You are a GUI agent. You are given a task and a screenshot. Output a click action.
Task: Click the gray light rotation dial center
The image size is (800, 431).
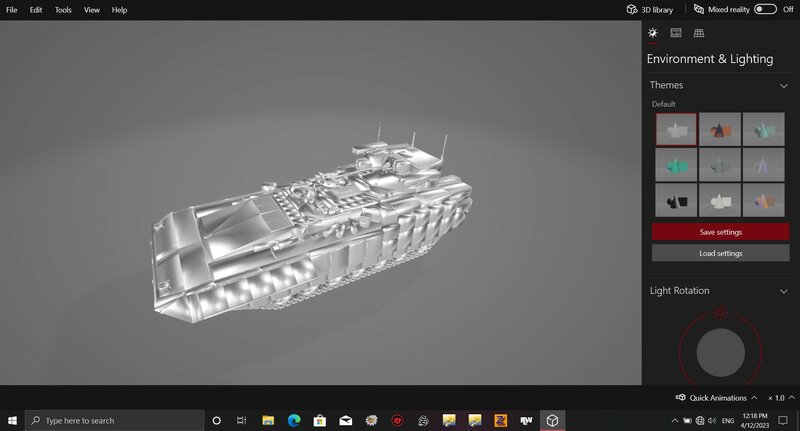(x=720, y=352)
